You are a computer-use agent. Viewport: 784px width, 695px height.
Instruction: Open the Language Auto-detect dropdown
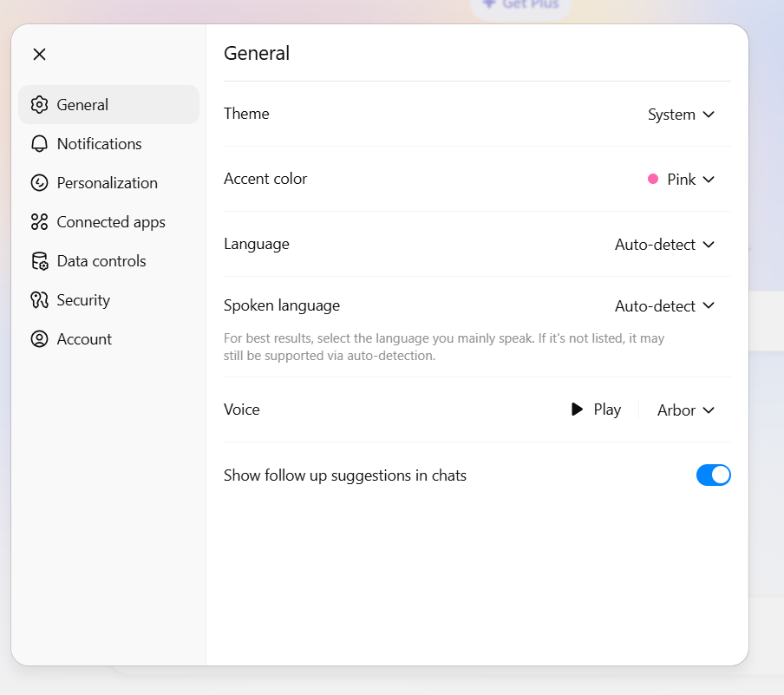point(664,245)
